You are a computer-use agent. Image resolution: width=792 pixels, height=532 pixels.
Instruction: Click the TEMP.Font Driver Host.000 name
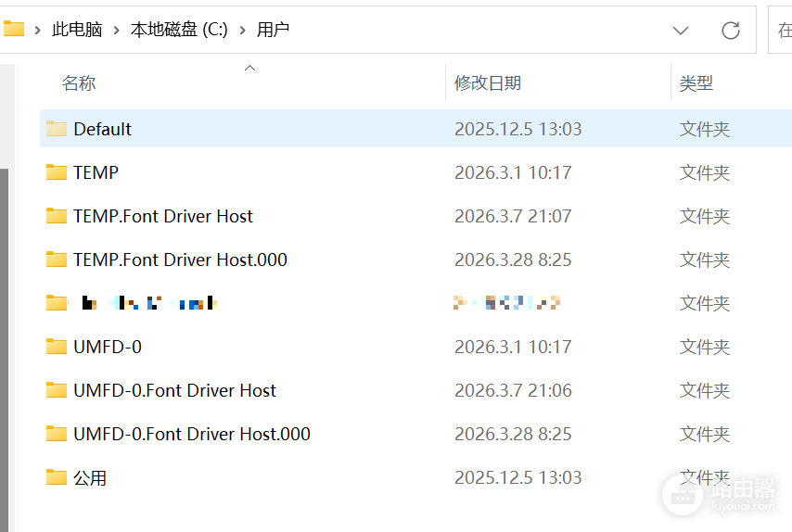click(x=180, y=260)
